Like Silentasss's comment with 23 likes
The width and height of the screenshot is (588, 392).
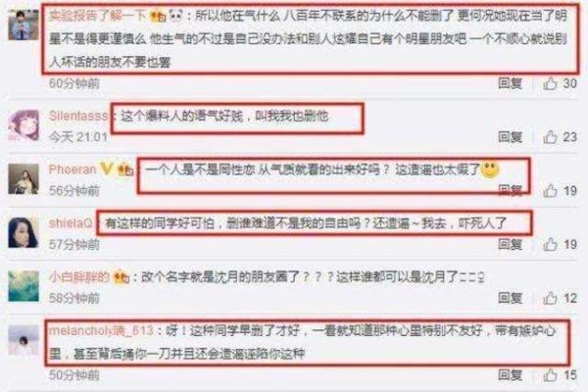coord(550,136)
